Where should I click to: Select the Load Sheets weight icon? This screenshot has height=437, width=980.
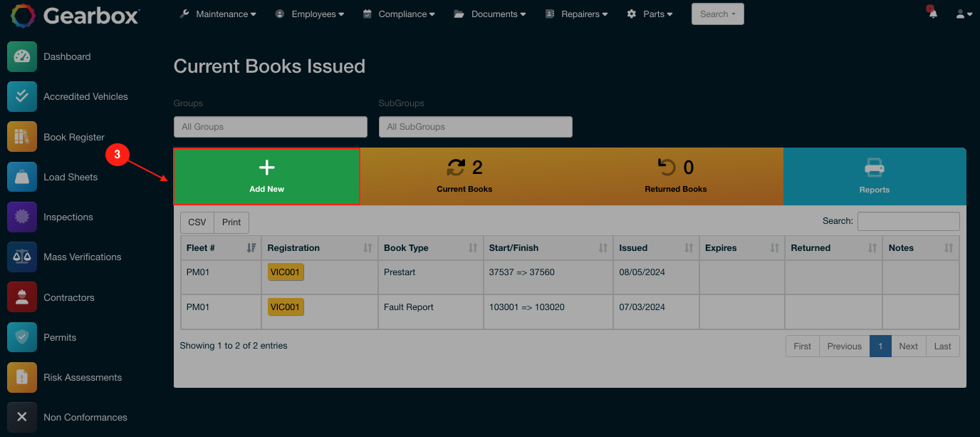[x=22, y=177]
